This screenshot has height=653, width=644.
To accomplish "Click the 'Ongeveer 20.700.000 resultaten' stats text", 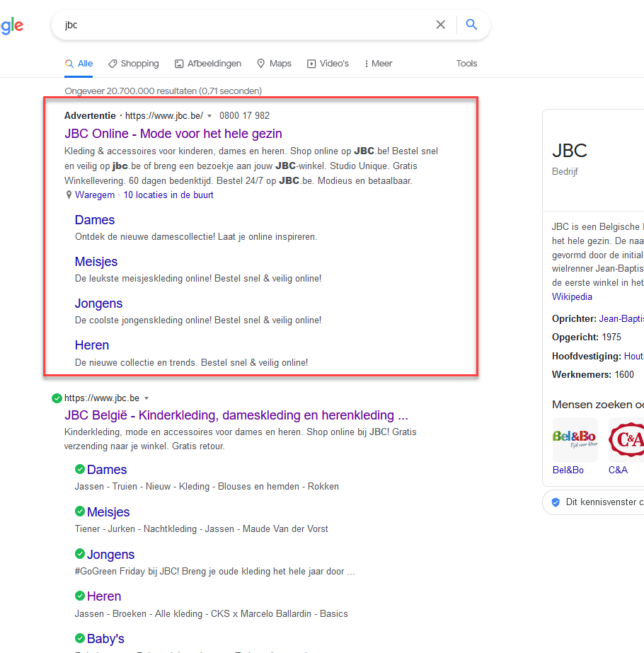I will click(x=163, y=91).
